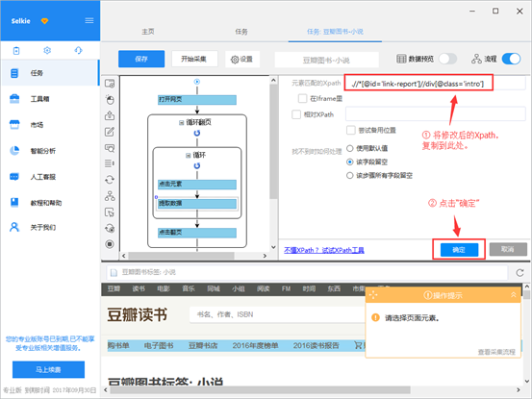The width and height of the screenshot is (532, 399).
Task: Click the browser refresh icon
Action: coord(519,272)
